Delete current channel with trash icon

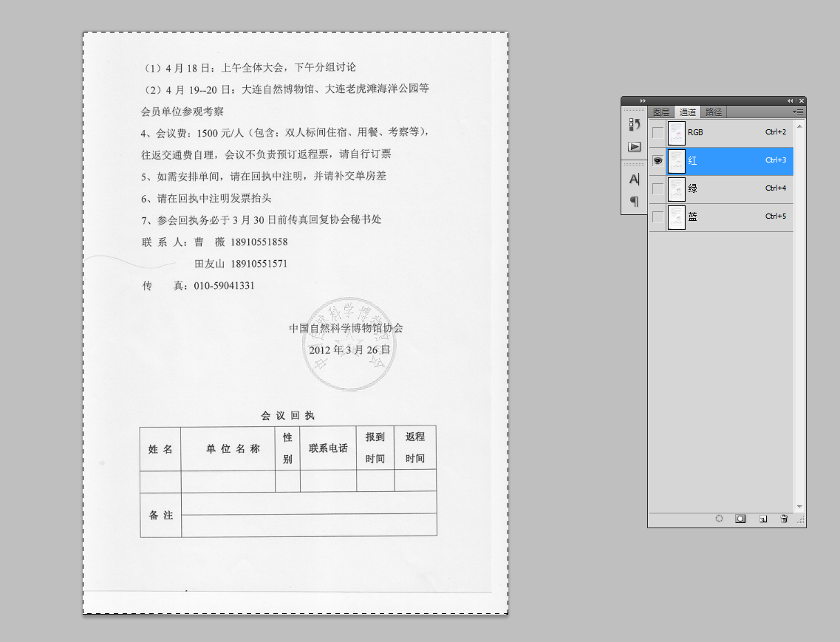point(784,519)
